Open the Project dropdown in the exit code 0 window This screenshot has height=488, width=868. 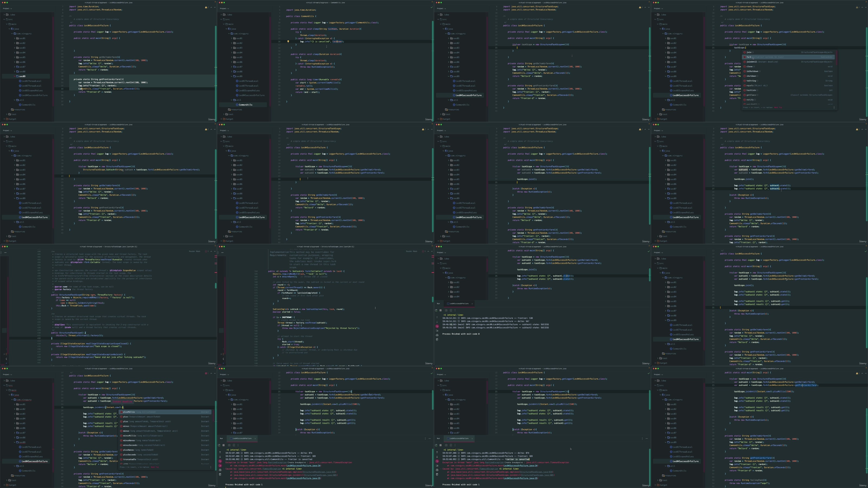(441, 252)
